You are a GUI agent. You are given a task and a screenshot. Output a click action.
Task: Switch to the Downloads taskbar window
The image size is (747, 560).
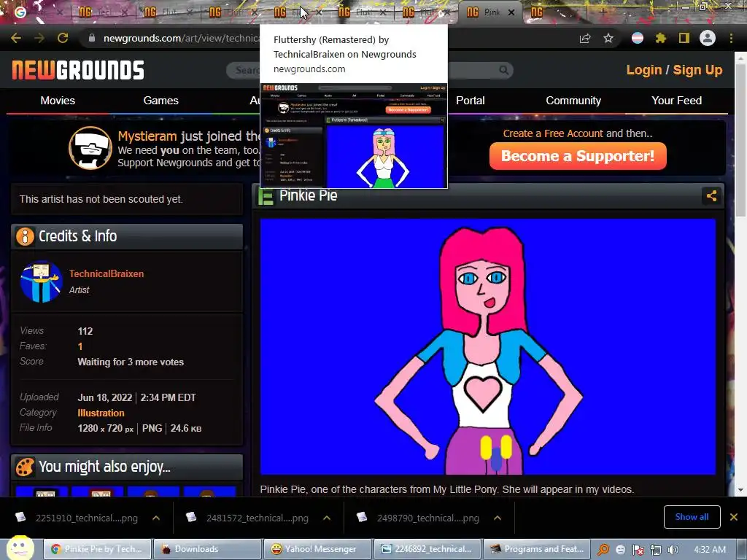pos(206,549)
